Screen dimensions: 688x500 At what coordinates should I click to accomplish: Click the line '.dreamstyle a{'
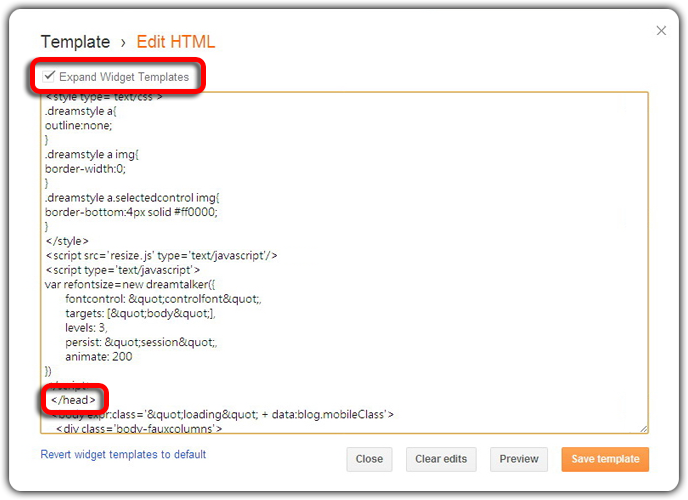pyautogui.click(x=81, y=111)
